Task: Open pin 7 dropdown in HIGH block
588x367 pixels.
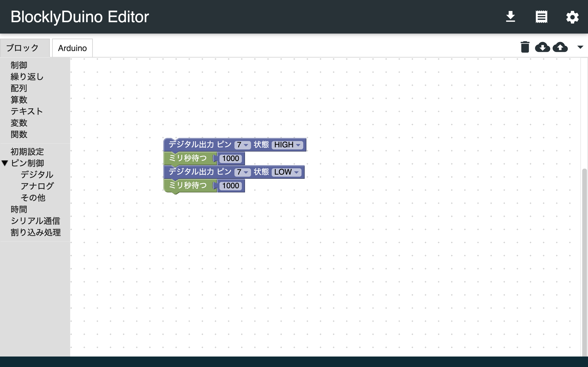Action: [x=242, y=145]
